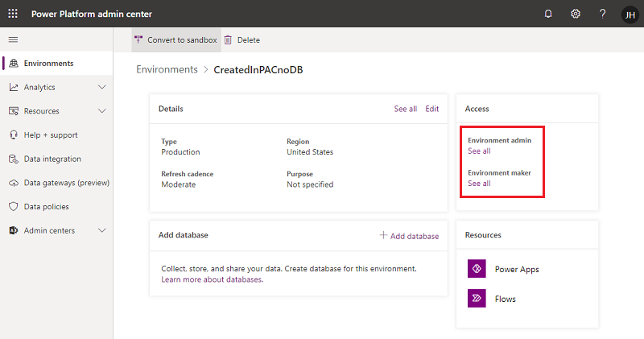Click See all under Environment maker
This screenshot has width=644, height=339.
(x=479, y=184)
